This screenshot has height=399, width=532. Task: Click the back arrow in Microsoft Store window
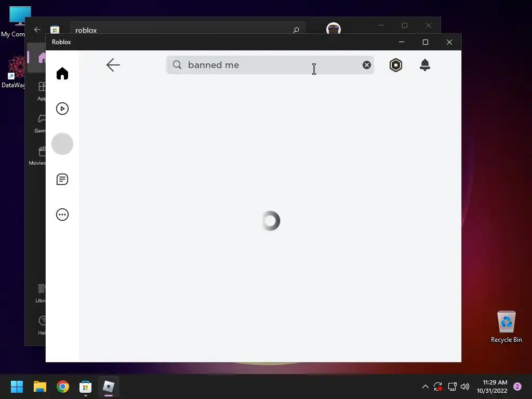[37, 30]
